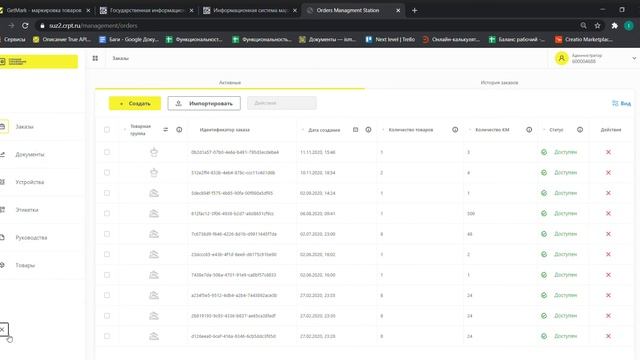This screenshot has width=640, height=360.
Task: Open the Next level | Trello bookmark
Action: (390, 40)
